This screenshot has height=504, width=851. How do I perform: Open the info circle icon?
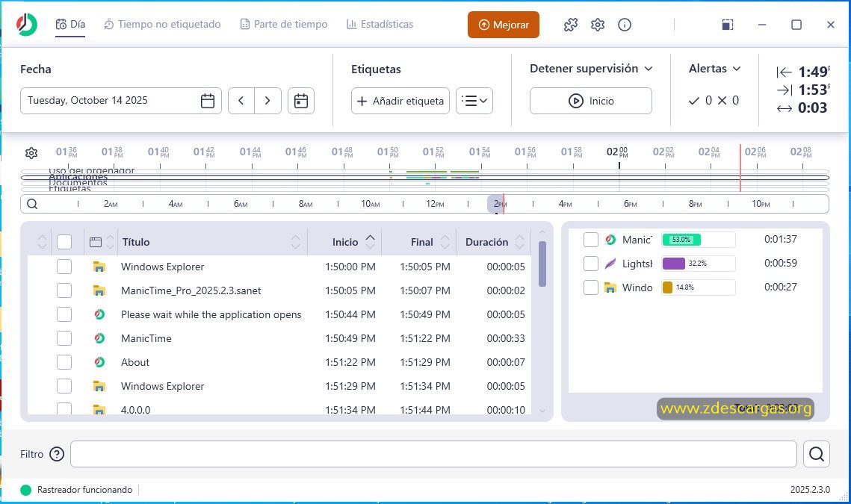click(x=625, y=25)
